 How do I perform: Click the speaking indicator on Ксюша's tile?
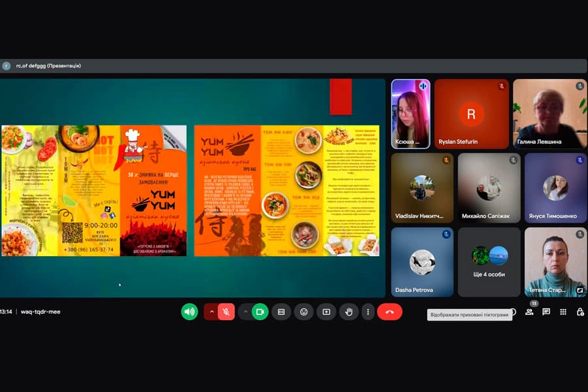click(423, 86)
